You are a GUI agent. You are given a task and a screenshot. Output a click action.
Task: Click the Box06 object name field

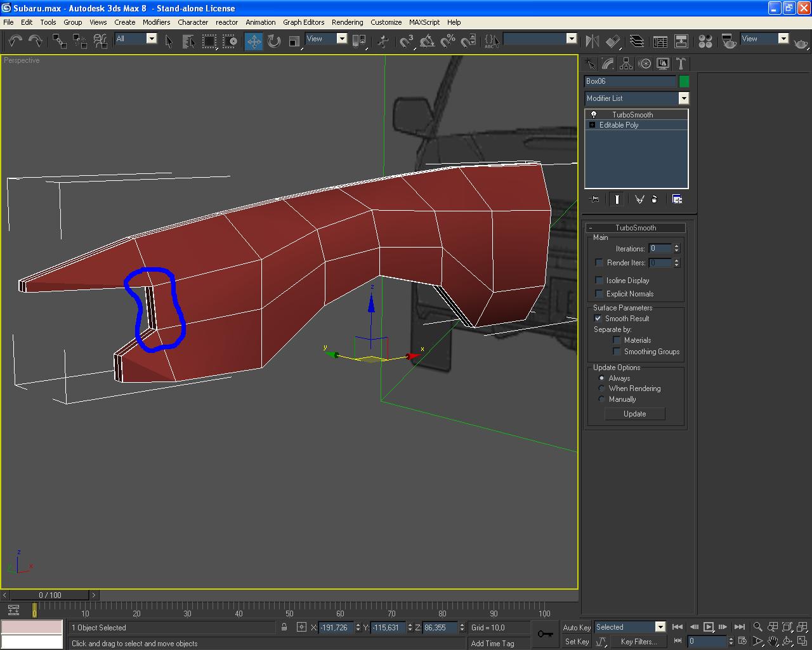pos(629,81)
